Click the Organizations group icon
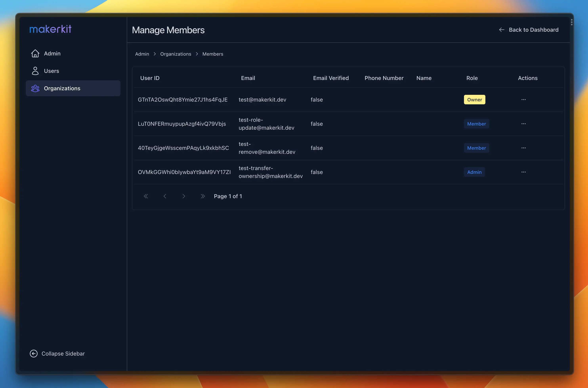The image size is (588, 388). click(35, 88)
